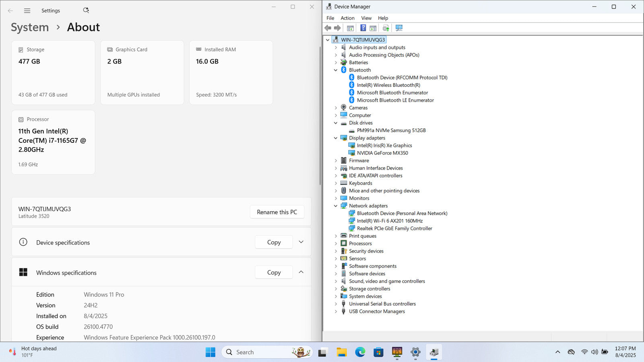The width and height of the screenshot is (644, 362).
Task: Expand the Processors category in tree
Action: [336, 244]
